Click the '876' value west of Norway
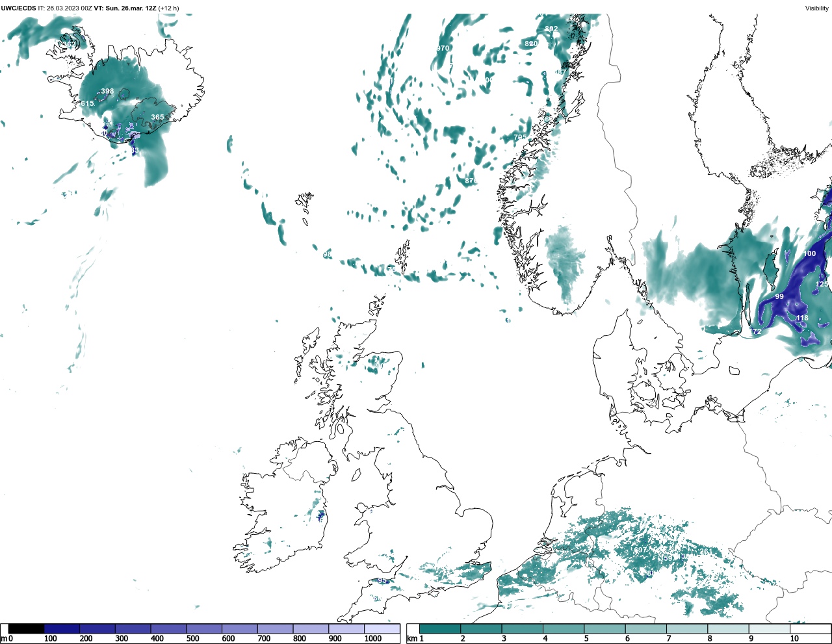 point(471,181)
